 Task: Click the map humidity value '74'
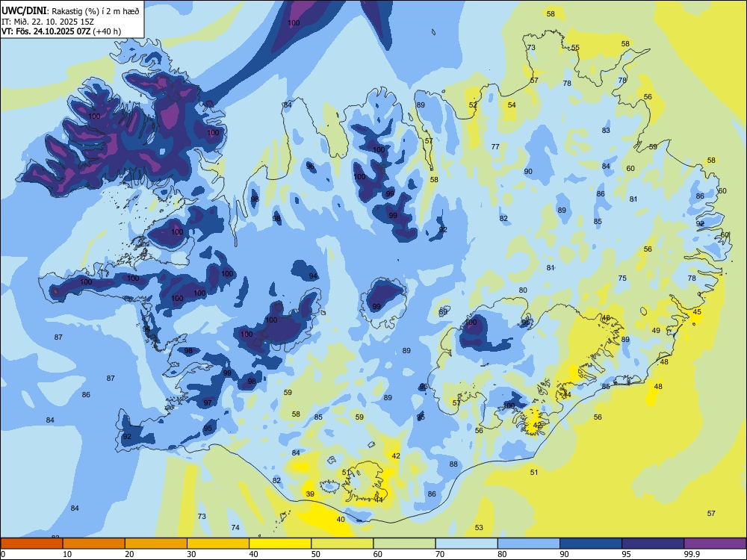[235, 527]
